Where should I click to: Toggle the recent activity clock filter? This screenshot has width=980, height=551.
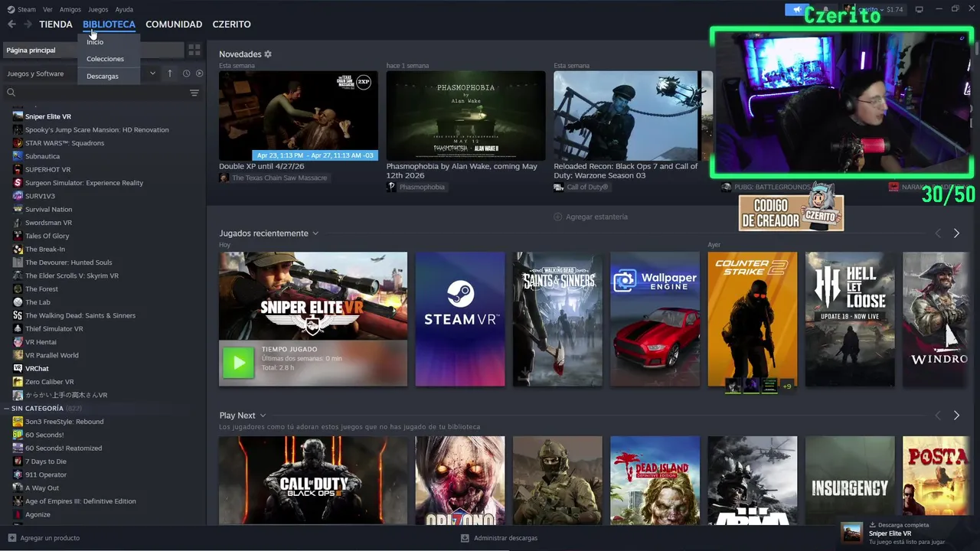coord(186,73)
